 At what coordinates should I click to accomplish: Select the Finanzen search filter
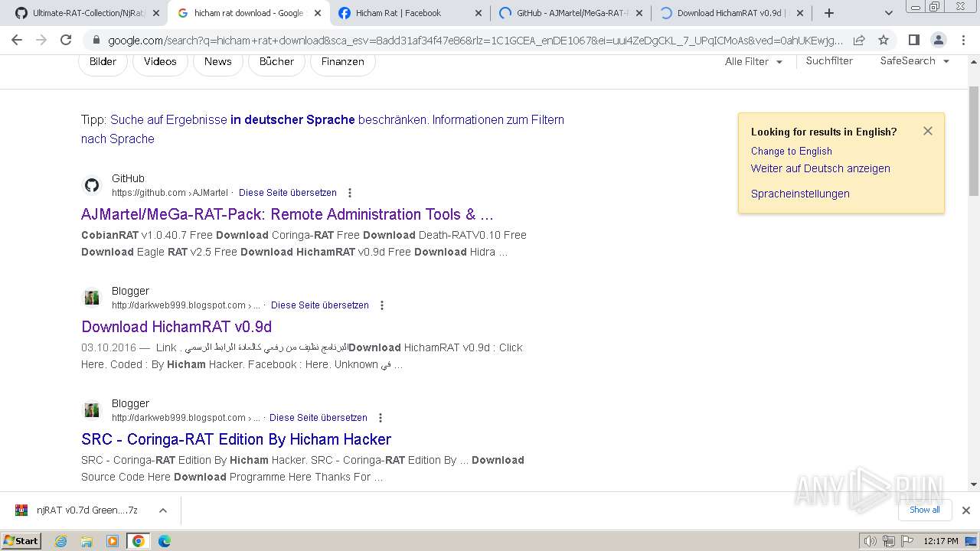coord(342,61)
